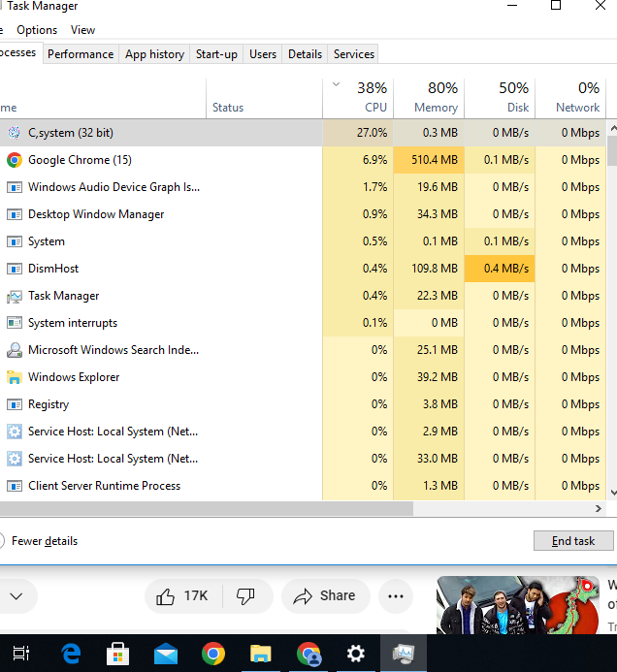Select the 0.4 MB/s disk cell of DismHost
Image resolution: width=617 pixels, height=672 pixels.
point(500,269)
